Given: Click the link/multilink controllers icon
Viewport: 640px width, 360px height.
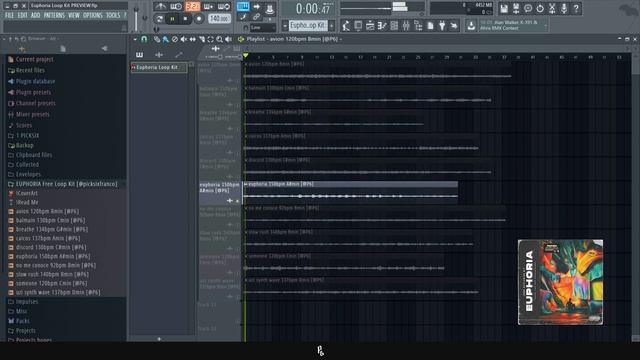Looking at the screenshot, I should 256,17.
